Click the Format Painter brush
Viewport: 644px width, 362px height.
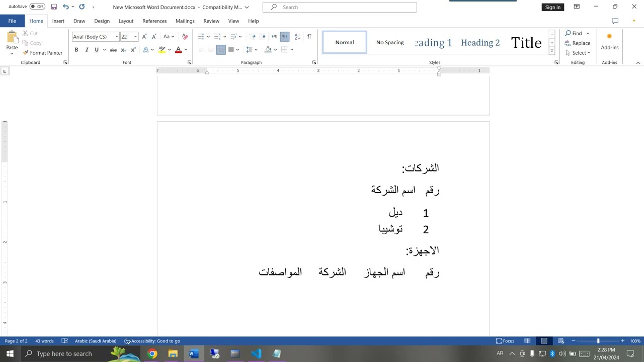click(x=43, y=53)
